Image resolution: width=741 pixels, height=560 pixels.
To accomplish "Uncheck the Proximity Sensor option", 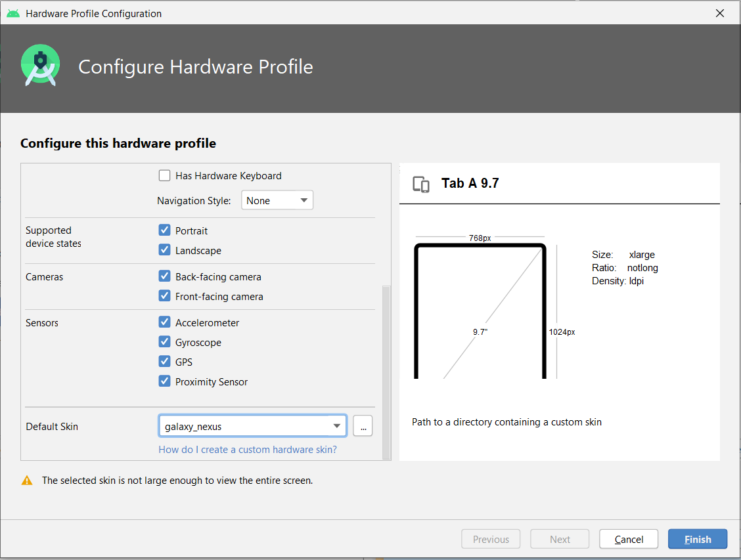I will [164, 381].
